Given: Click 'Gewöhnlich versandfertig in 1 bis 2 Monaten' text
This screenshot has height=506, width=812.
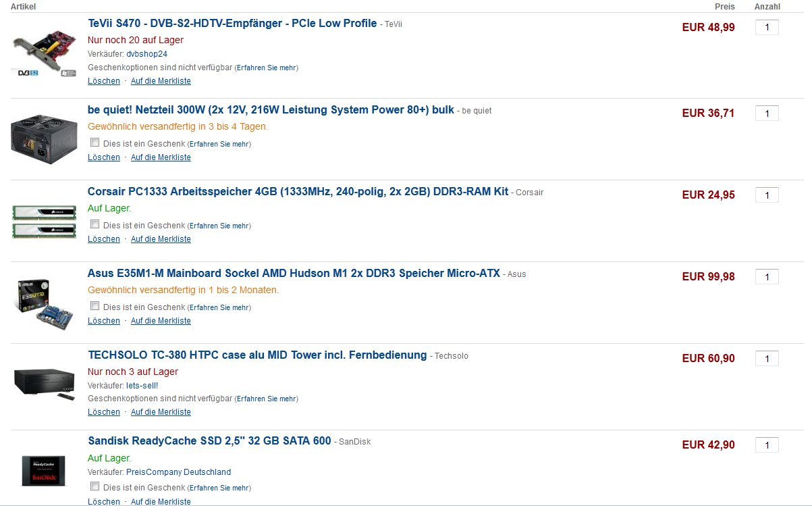Looking at the screenshot, I should [x=183, y=290].
